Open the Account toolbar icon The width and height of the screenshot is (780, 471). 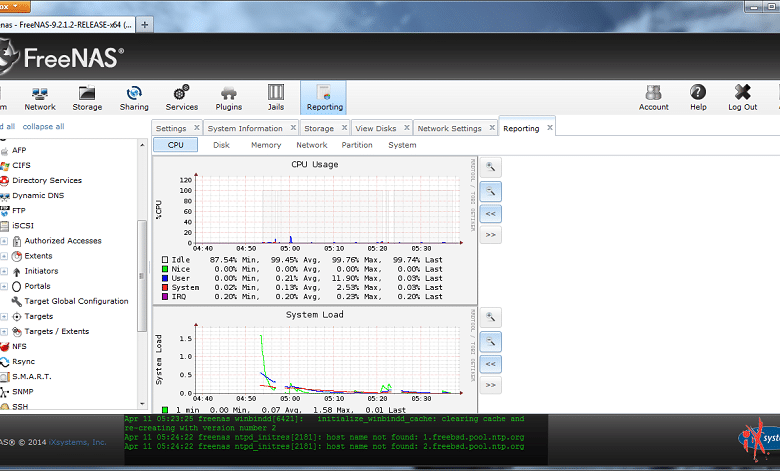(x=654, y=97)
